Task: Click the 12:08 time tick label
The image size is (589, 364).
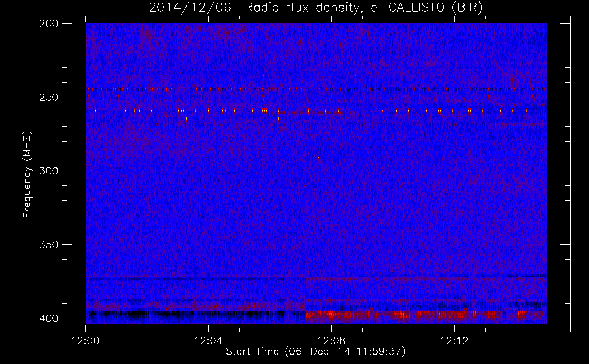Action: 331,341
